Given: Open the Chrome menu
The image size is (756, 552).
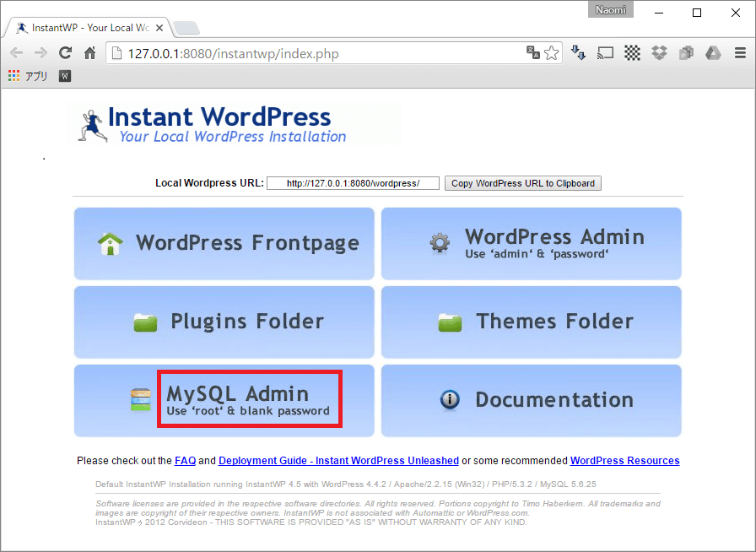Looking at the screenshot, I should coord(742,52).
